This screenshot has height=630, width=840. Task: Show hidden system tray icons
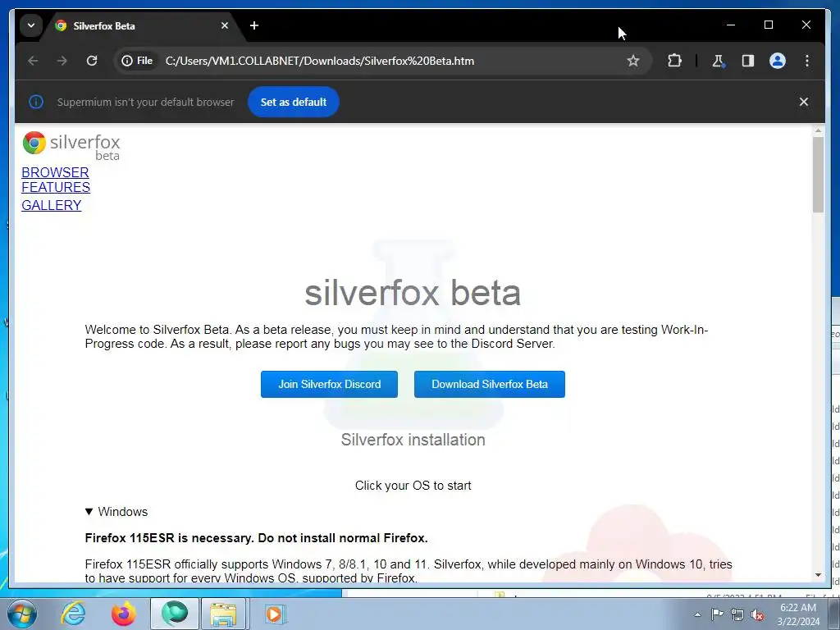click(697, 614)
